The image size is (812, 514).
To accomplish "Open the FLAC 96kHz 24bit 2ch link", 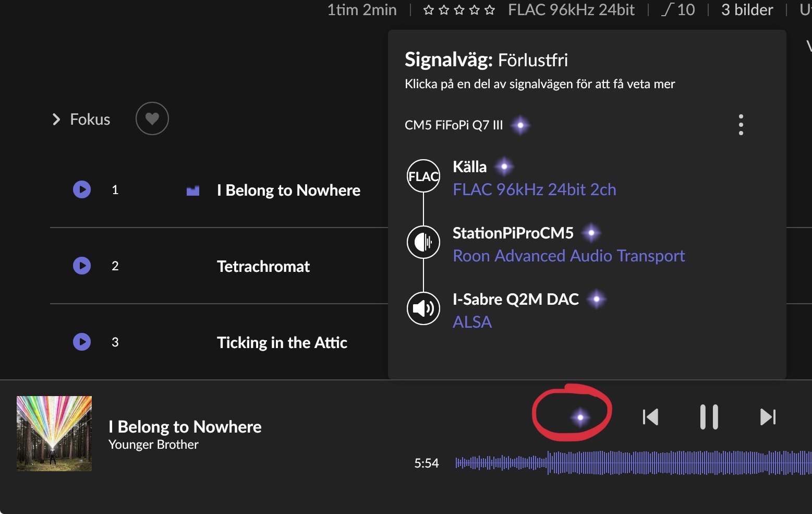I will [x=535, y=189].
